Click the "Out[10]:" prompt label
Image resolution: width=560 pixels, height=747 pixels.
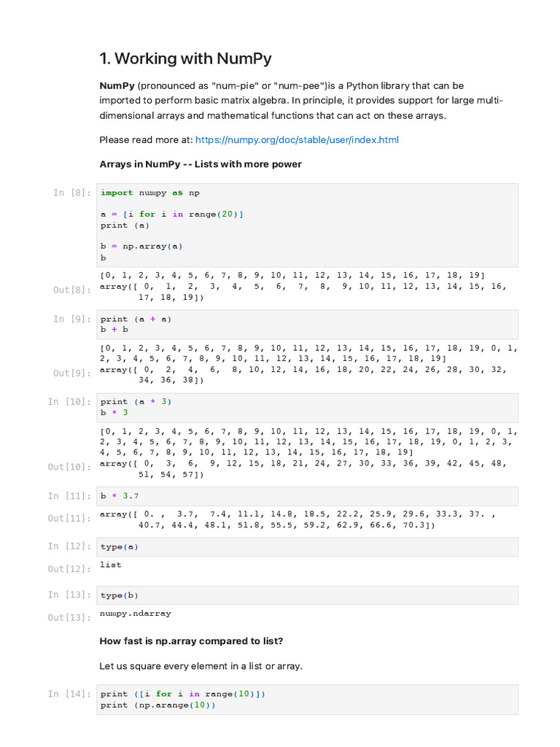69,466
